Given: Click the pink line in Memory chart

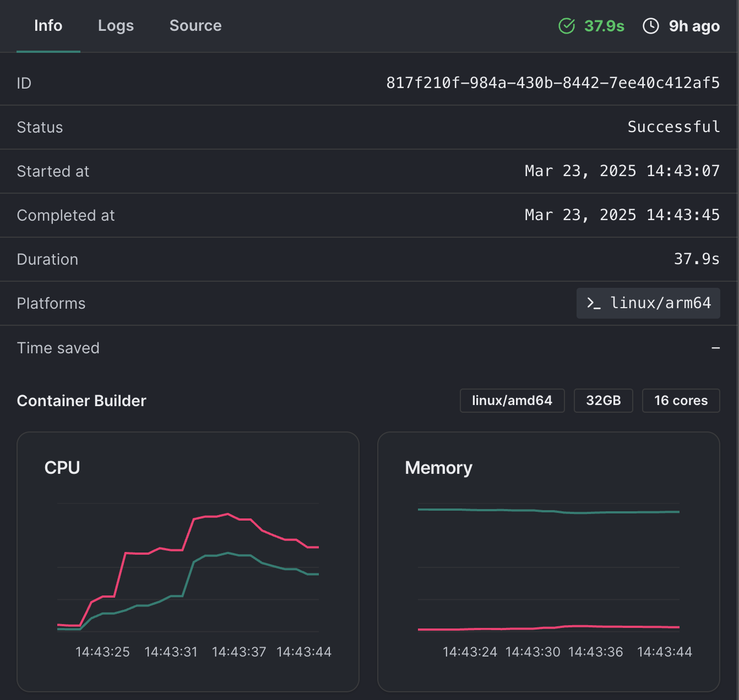Looking at the screenshot, I should [548, 627].
